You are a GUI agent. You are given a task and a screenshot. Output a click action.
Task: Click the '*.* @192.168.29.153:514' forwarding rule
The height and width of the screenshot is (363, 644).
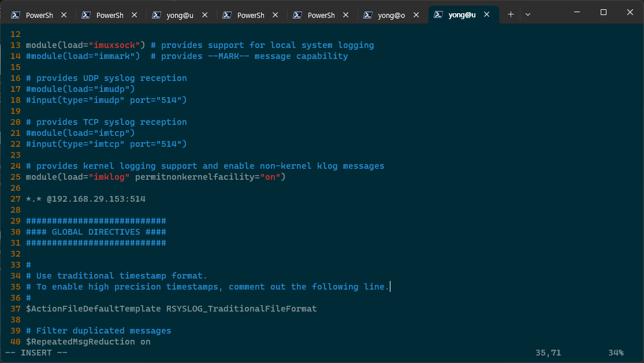[85, 199]
